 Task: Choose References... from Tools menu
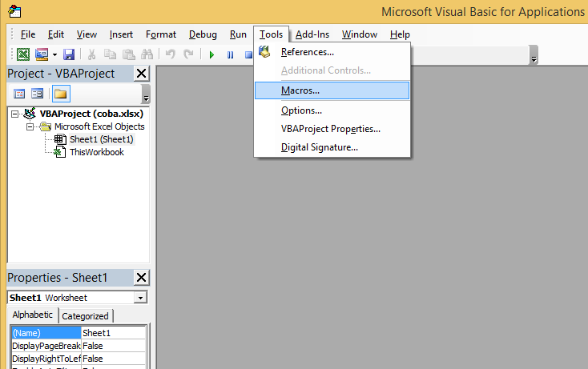tap(332, 52)
